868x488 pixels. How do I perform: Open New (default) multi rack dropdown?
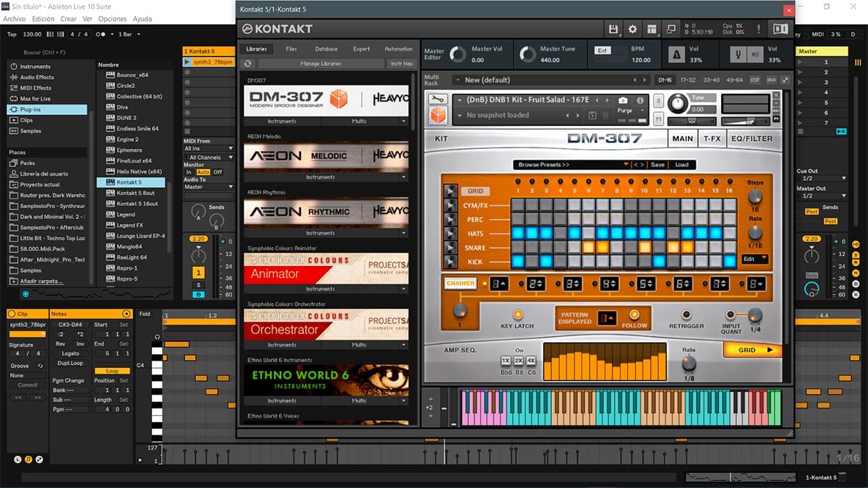click(x=551, y=80)
